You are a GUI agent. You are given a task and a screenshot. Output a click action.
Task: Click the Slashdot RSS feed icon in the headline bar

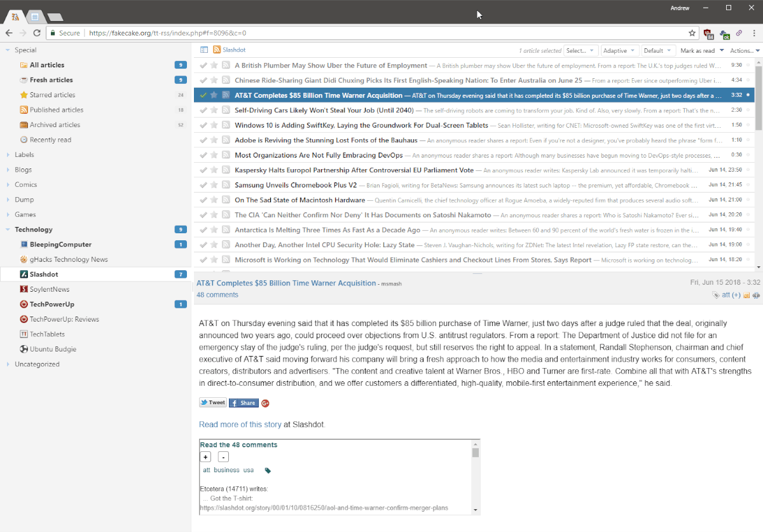(217, 50)
